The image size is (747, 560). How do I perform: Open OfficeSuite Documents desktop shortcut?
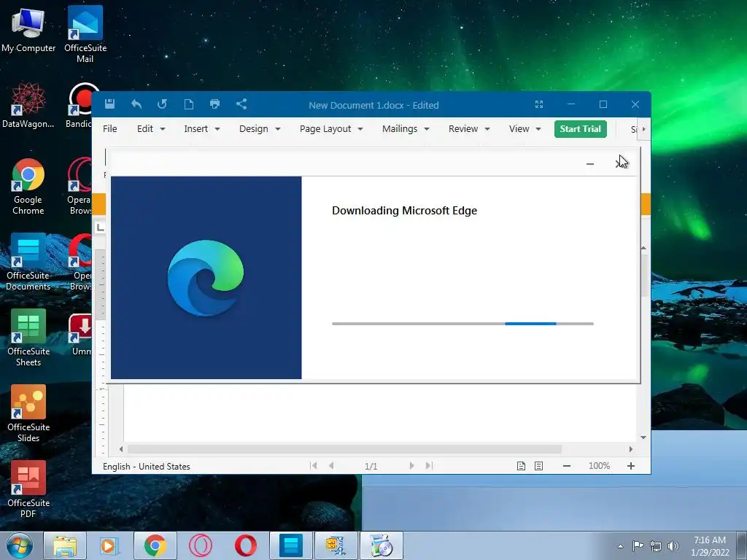point(28,262)
